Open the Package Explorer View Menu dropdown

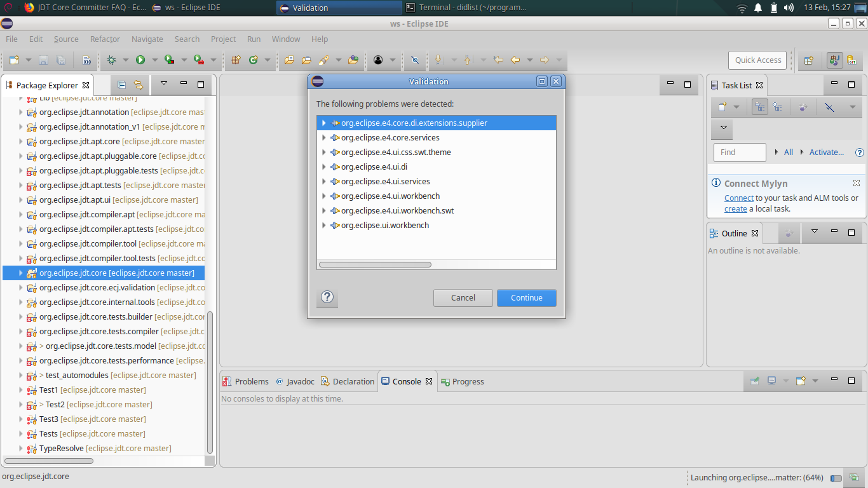pos(163,83)
